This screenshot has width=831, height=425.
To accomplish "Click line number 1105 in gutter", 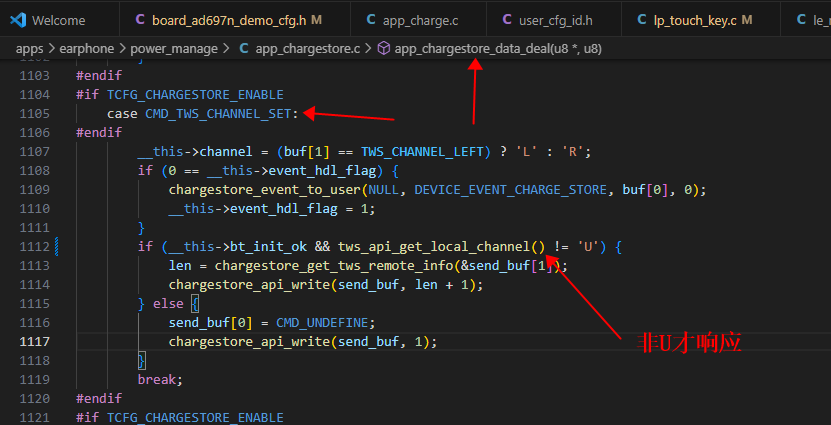I will pyautogui.click(x=34, y=113).
